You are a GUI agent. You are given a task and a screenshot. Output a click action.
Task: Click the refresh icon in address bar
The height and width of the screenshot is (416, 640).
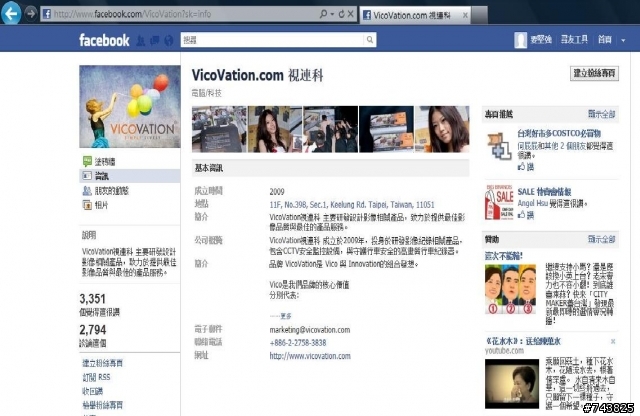click(x=341, y=14)
